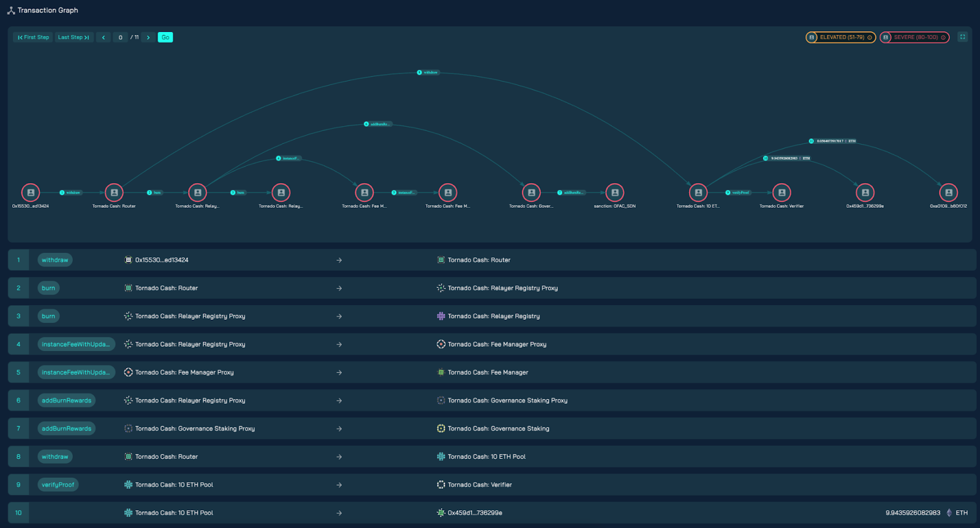Screen dimensions: 980x528
Task: Click ETH currency icon in row 10
Action: point(949,513)
